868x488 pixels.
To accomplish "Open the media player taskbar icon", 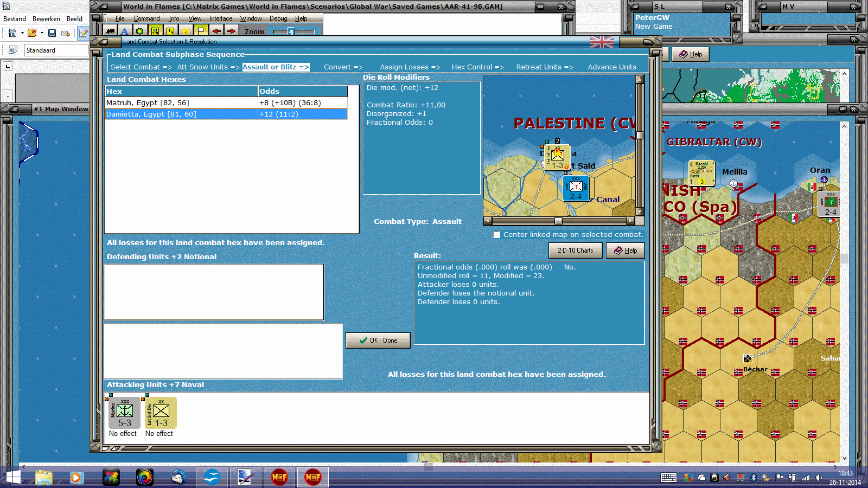I will click(76, 477).
